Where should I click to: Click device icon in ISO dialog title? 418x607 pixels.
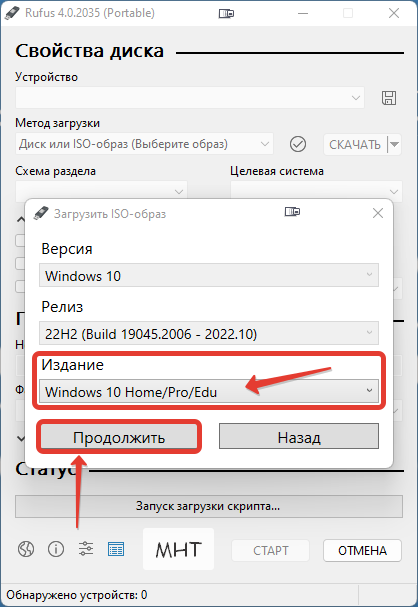[292, 211]
